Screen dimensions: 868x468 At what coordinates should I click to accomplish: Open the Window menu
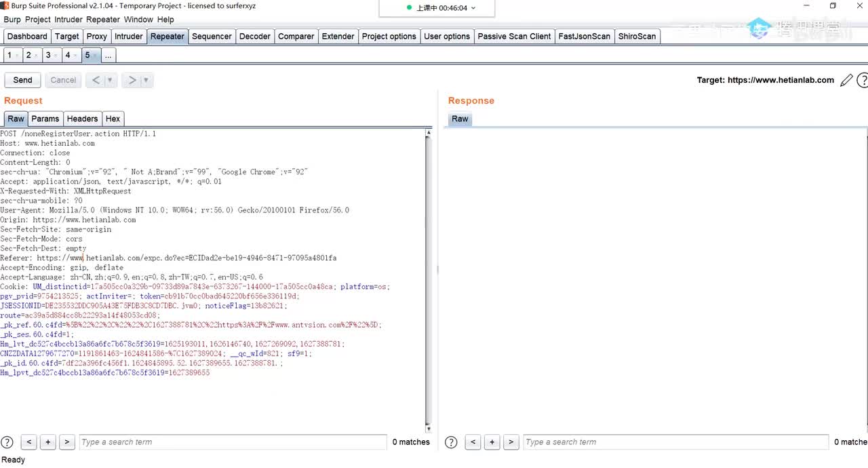click(x=138, y=20)
